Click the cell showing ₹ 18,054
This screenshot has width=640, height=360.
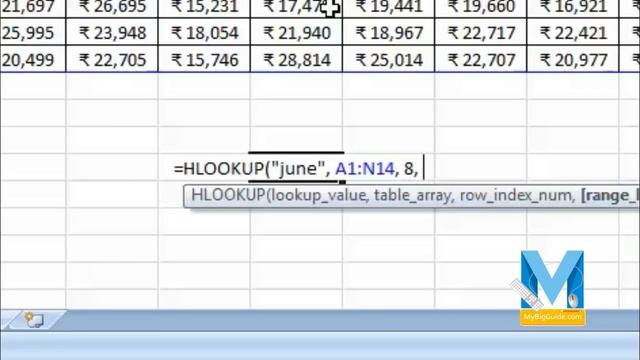click(204, 32)
